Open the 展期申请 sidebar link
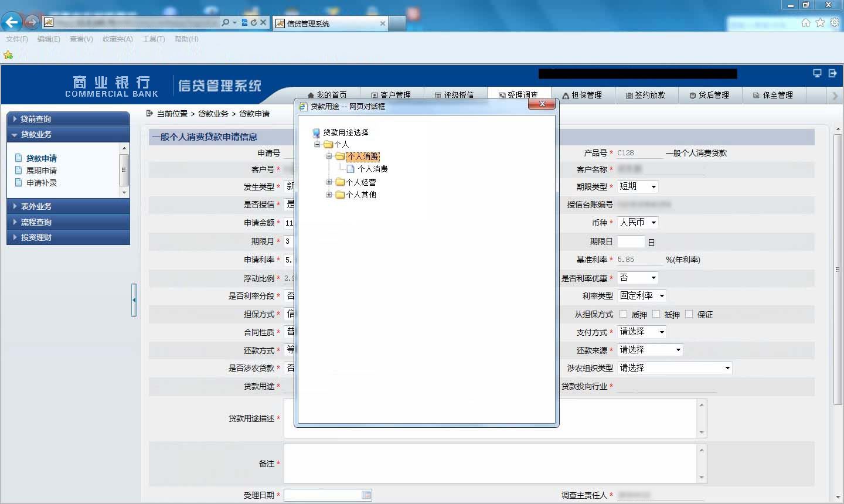This screenshot has height=504, width=844. point(42,171)
